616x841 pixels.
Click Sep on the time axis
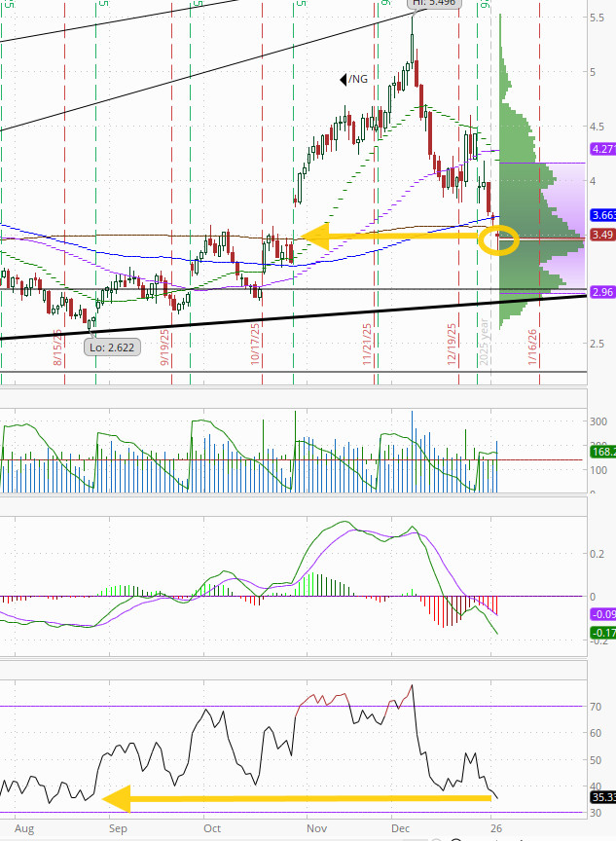(118, 828)
